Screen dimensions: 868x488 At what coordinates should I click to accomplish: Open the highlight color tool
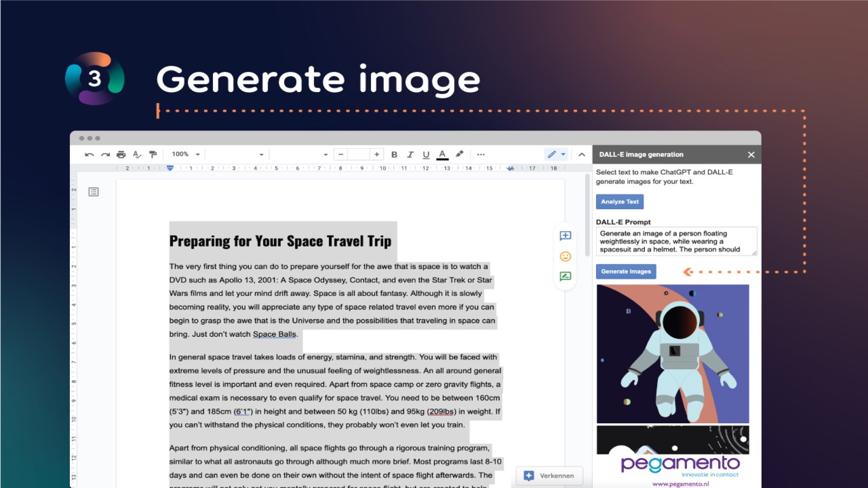[459, 154]
